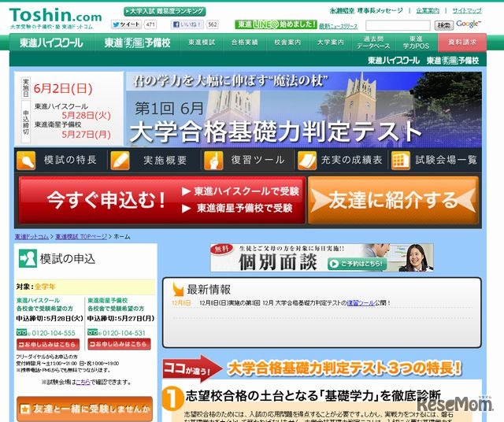The height and width of the screenshot is (422, 504).
Task: Open the サイトマップ link
Action: tap(467, 10)
